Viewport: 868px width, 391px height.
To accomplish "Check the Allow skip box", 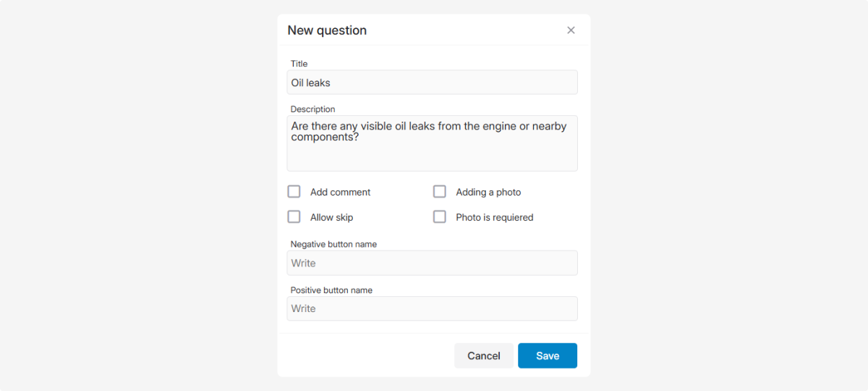I will click(x=294, y=217).
